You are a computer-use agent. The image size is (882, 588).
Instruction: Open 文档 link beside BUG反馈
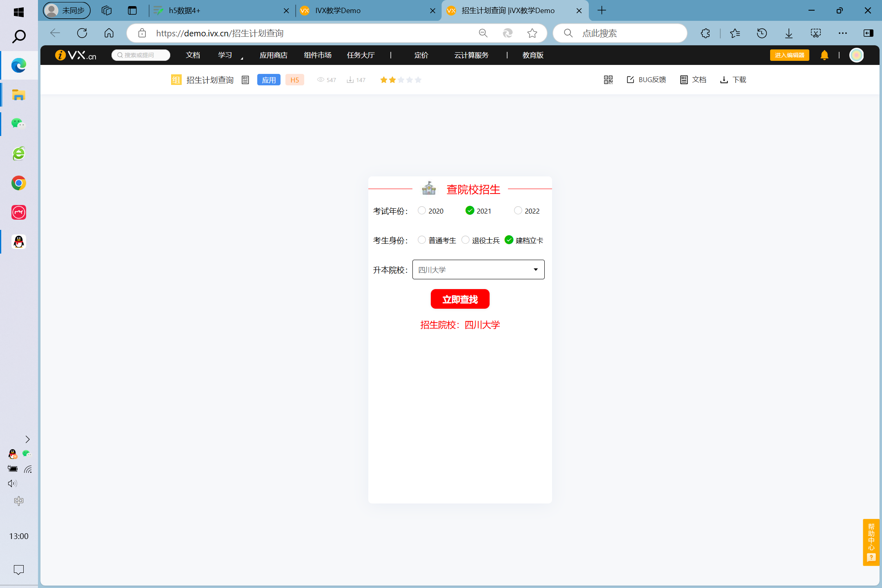(x=693, y=80)
